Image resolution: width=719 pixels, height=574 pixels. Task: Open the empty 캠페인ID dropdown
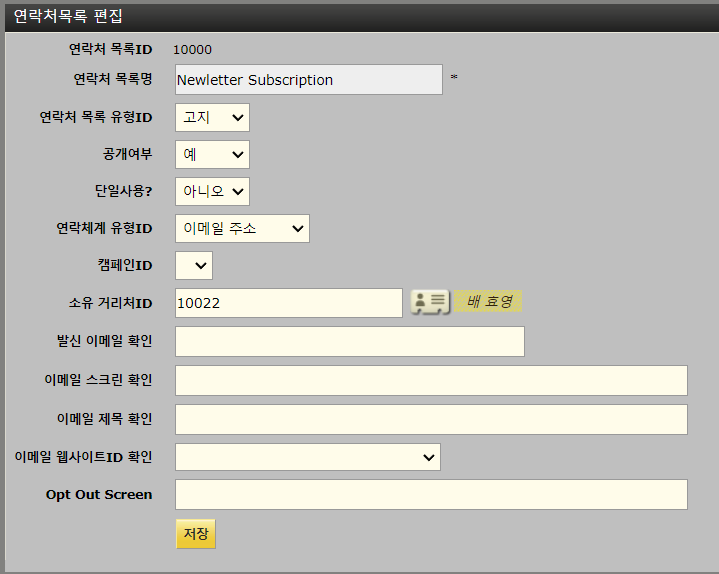tap(194, 265)
